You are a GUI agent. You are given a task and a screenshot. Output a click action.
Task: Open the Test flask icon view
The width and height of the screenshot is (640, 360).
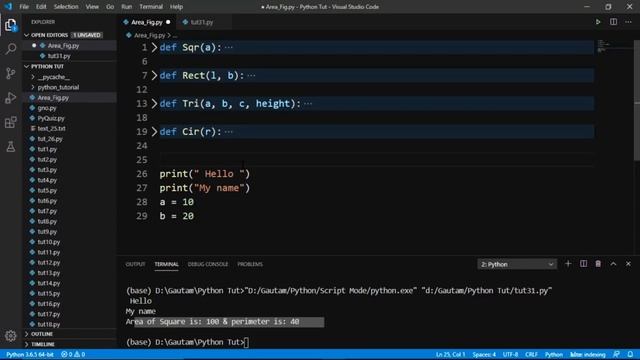[11, 147]
